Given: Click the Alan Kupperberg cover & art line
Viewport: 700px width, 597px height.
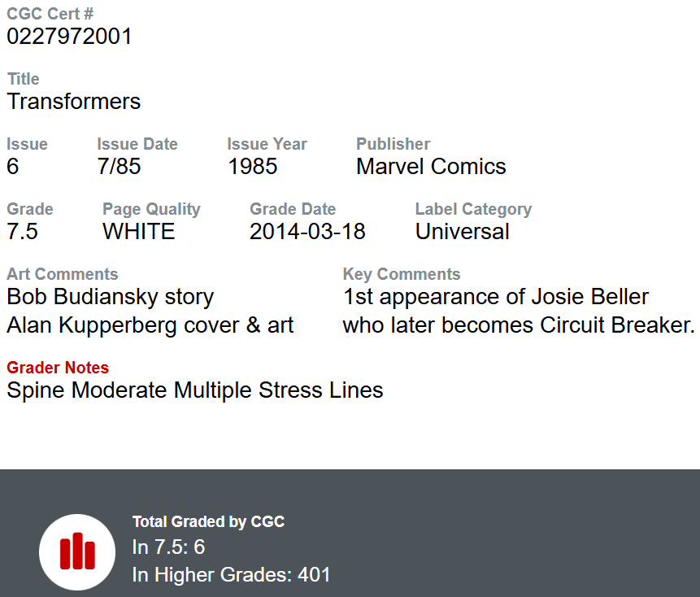Looking at the screenshot, I should tap(150, 325).
